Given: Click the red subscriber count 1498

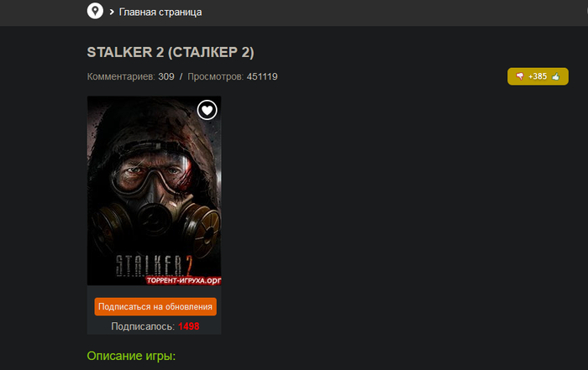Looking at the screenshot, I should pyautogui.click(x=189, y=326).
